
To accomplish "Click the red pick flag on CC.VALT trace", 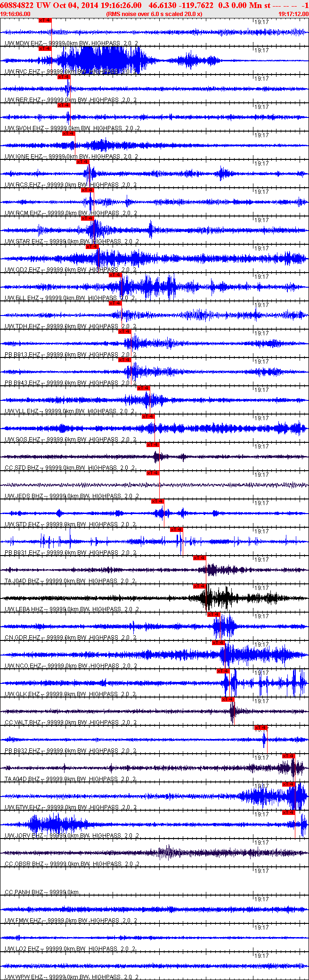I will click(228, 699).
